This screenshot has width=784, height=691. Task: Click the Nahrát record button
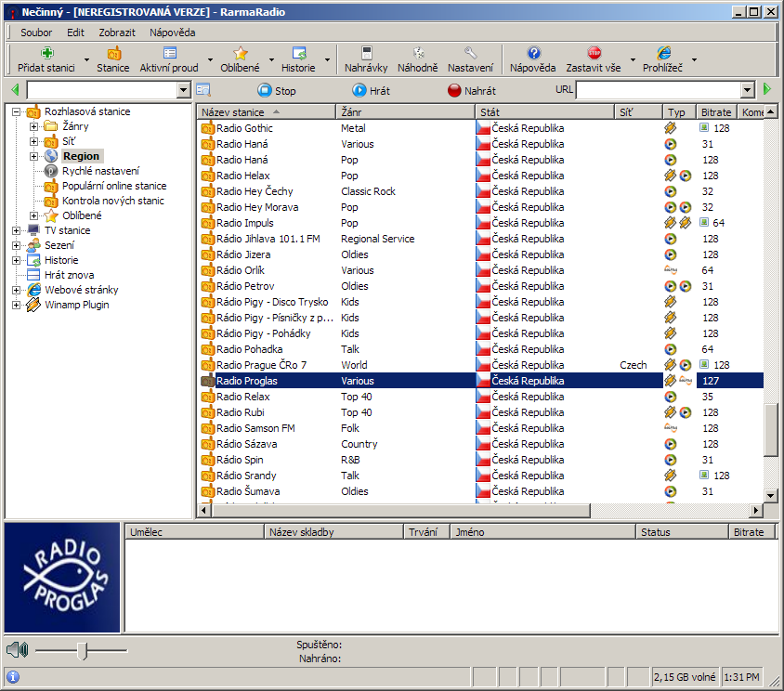click(472, 90)
